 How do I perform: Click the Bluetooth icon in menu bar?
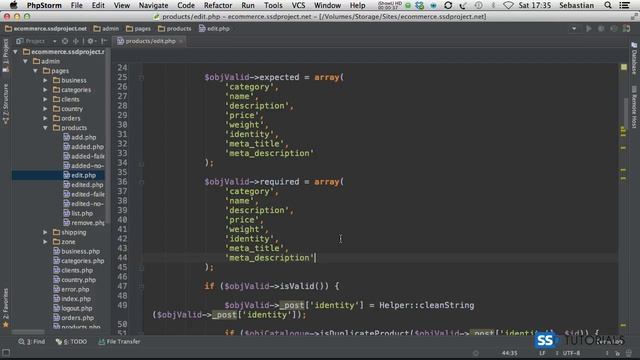tap(493, 5)
